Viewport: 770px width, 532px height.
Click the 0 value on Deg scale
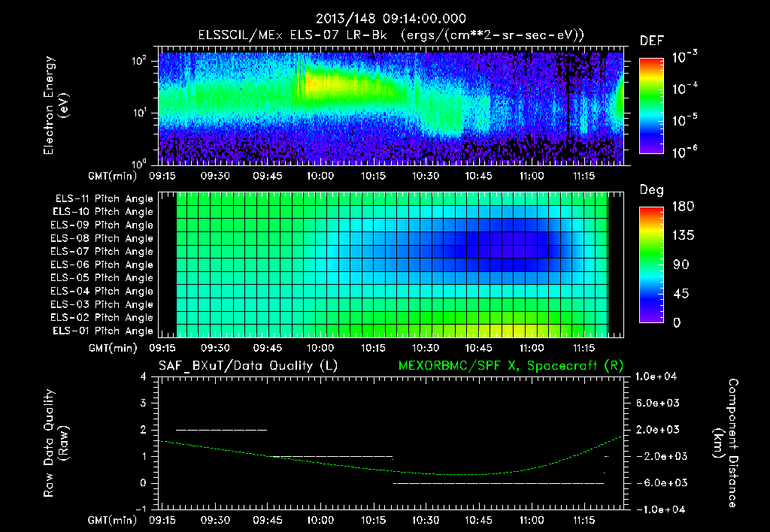pos(678,322)
